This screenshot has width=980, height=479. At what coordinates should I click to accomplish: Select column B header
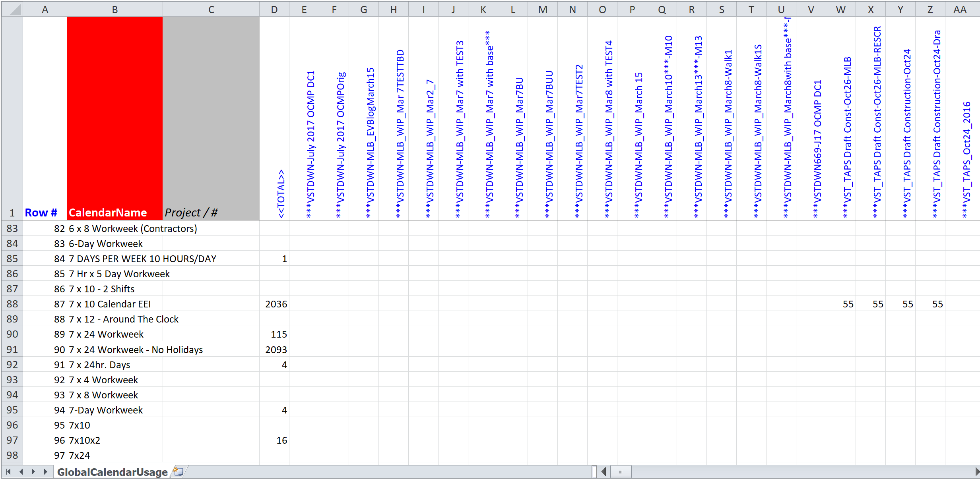(x=114, y=9)
